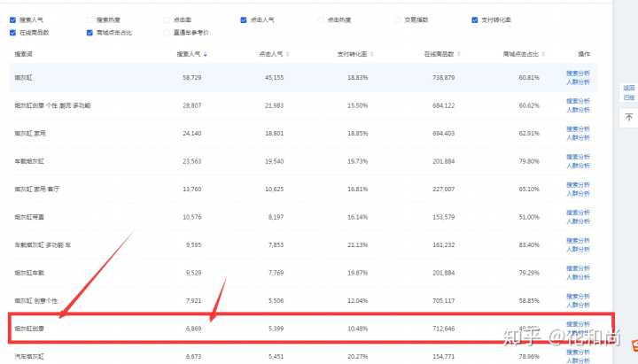Click the 返回旧版 side widget

click(x=629, y=91)
